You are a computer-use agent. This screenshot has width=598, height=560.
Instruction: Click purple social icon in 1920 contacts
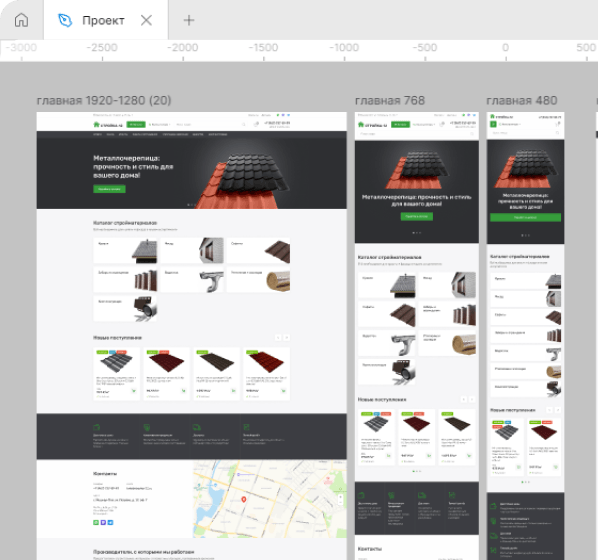tap(103, 523)
